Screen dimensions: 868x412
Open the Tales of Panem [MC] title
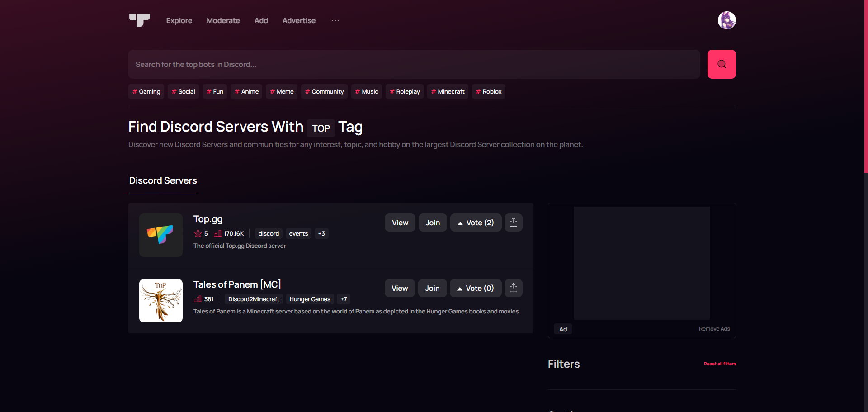pyautogui.click(x=237, y=284)
